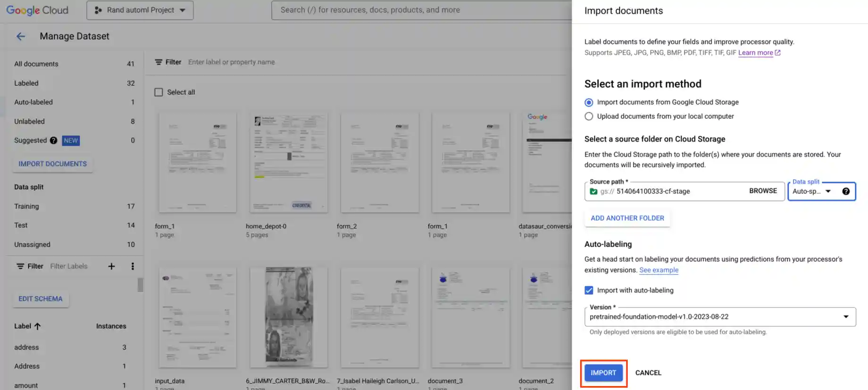This screenshot has height=390, width=868.
Task: Check the Select all checkbox
Action: point(159,92)
